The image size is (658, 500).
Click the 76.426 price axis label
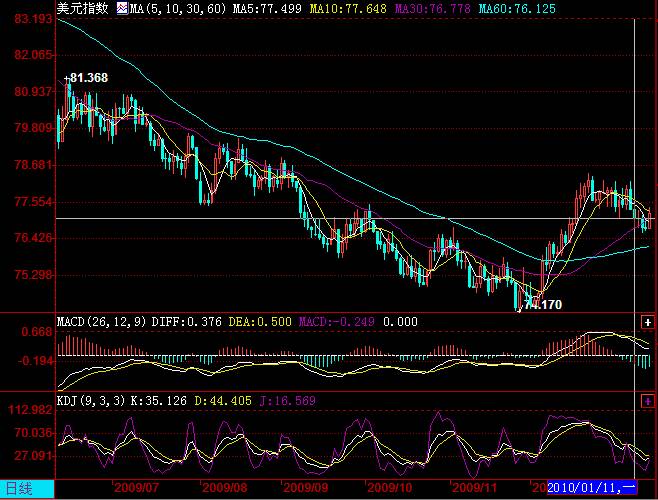point(34,238)
